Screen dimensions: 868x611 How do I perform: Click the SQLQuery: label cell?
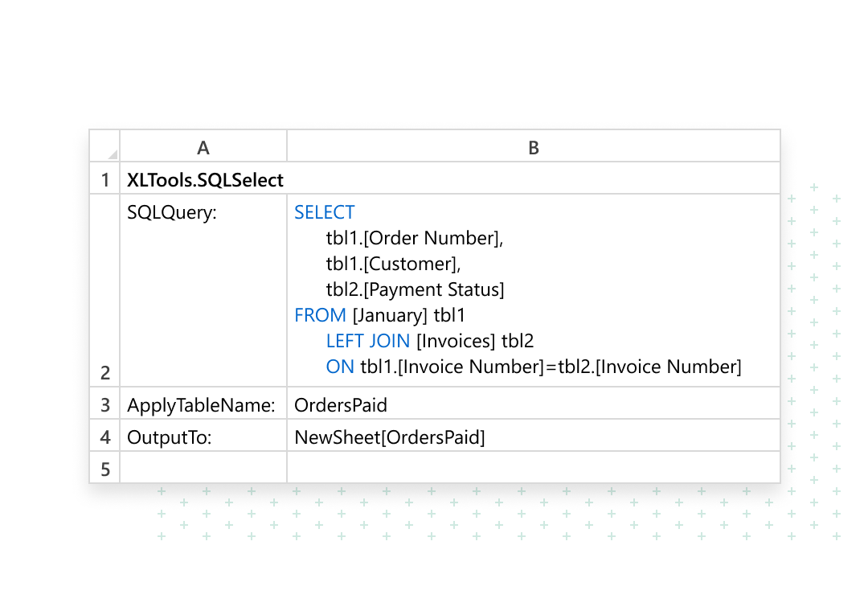(x=172, y=212)
